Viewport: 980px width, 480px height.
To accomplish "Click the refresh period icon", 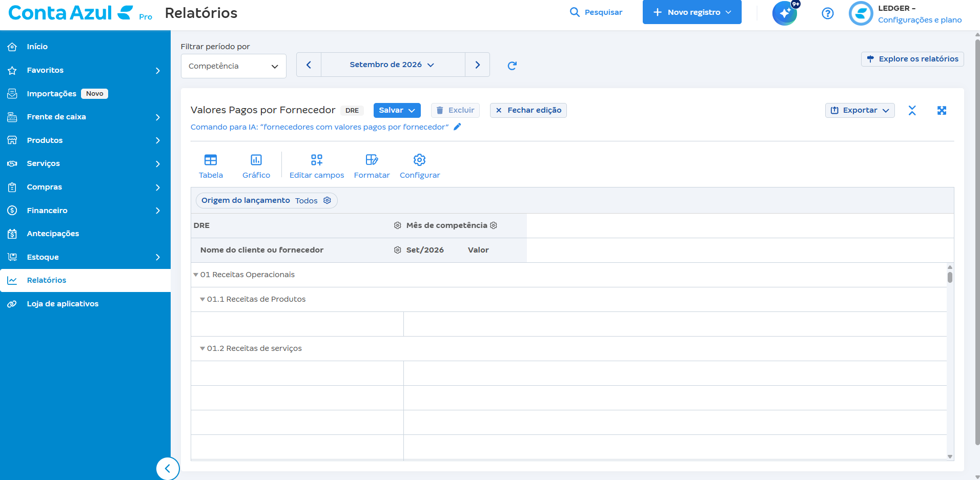I will point(512,66).
